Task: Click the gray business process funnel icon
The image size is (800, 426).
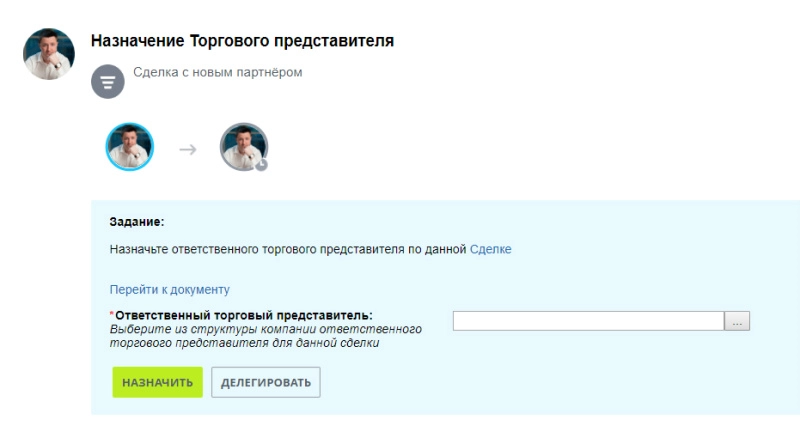Action: (108, 82)
